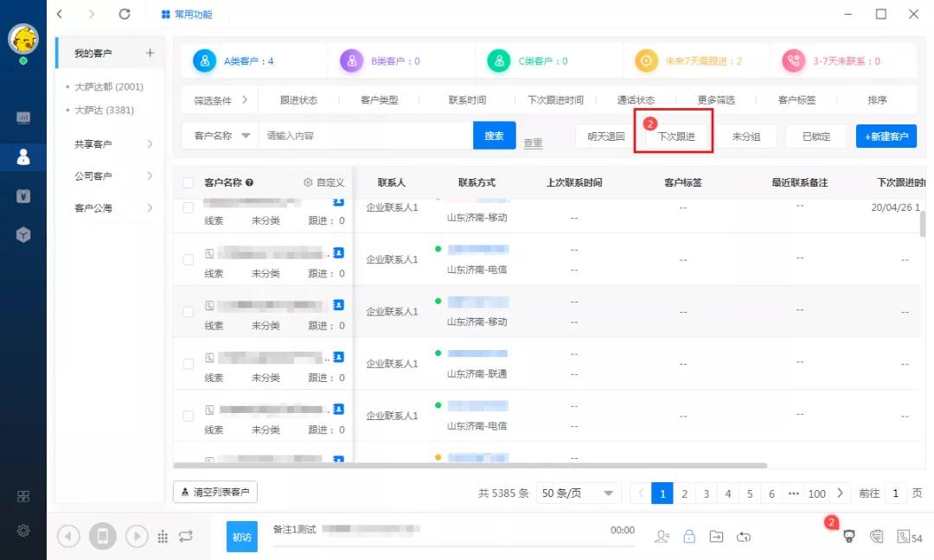This screenshot has height=560, width=934.
Task: Open the 跟进状态 filter
Action: point(298,100)
